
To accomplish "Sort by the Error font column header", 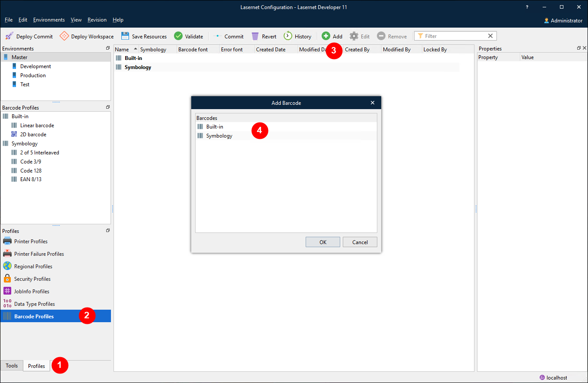I will point(237,49).
